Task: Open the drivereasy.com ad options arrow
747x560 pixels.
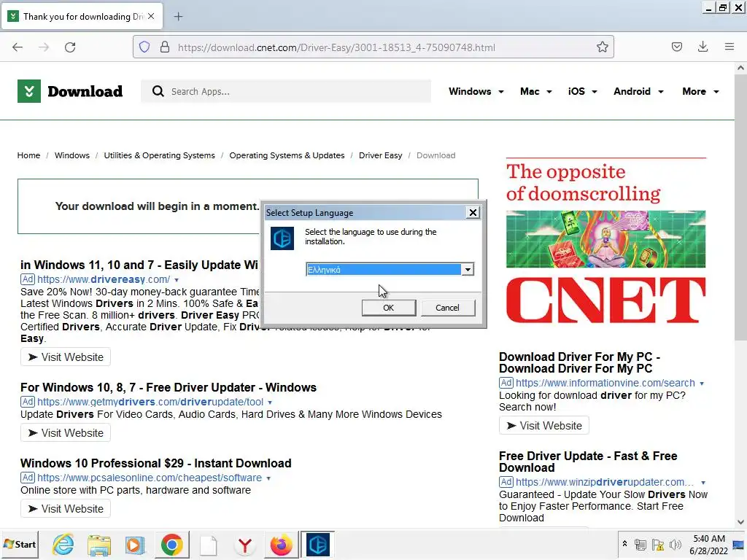Action: 177,280
